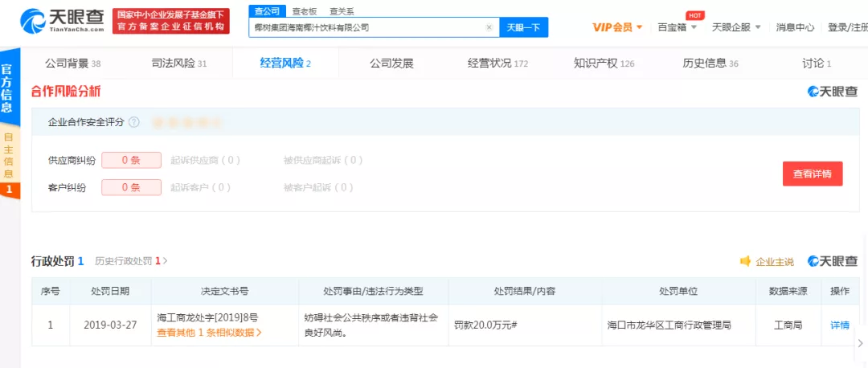Click the 妨碍社会公共秩序 penalty reason cell

[x=372, y=325]
